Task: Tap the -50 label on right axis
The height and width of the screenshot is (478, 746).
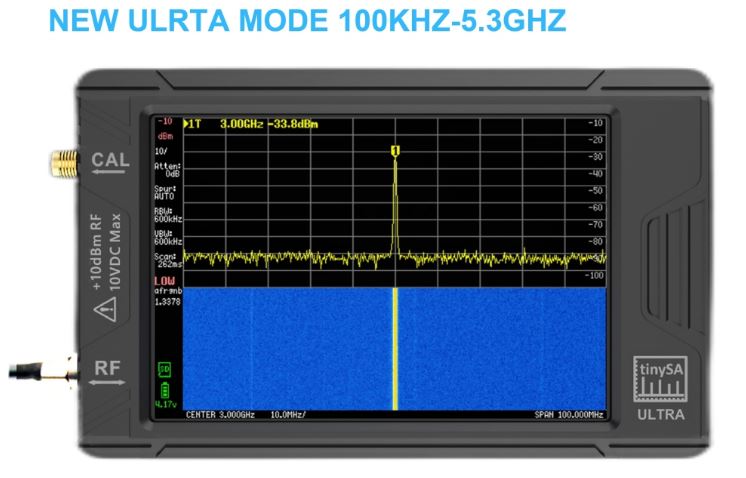Action: [595, 191]
